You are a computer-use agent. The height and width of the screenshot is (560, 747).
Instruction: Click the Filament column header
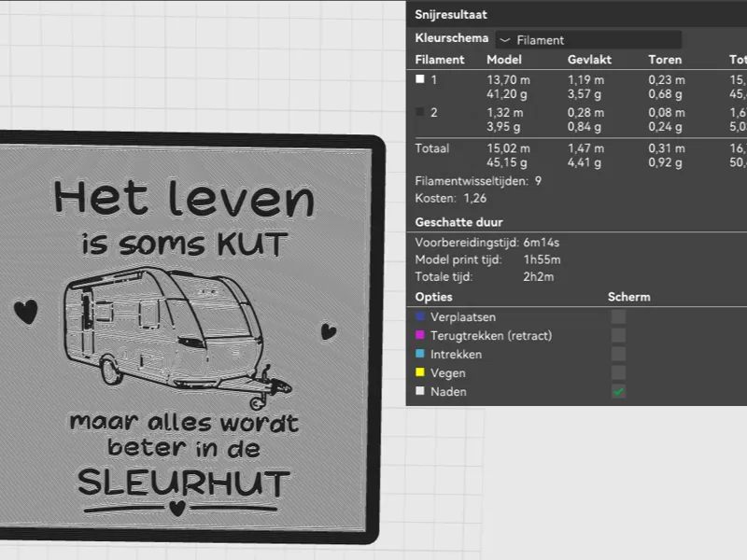click(x=439, y=60)
